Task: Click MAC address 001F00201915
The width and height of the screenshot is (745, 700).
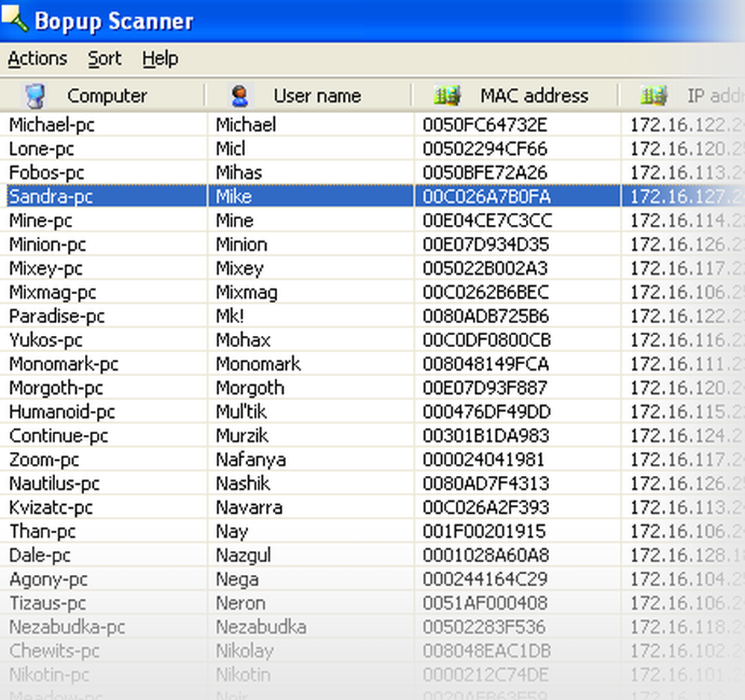Action: (484, 532)
